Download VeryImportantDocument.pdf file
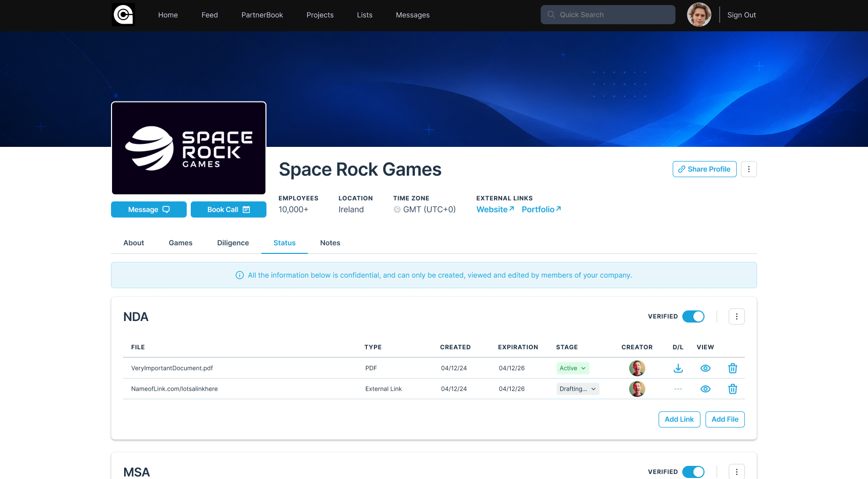This screenshot has height=479, width=868. click(678, 368)
